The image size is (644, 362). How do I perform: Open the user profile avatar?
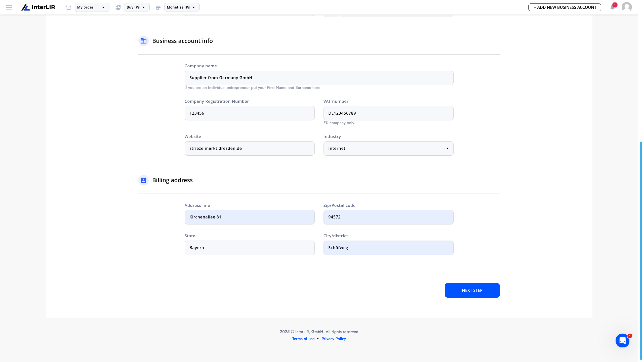click(627, 7)
